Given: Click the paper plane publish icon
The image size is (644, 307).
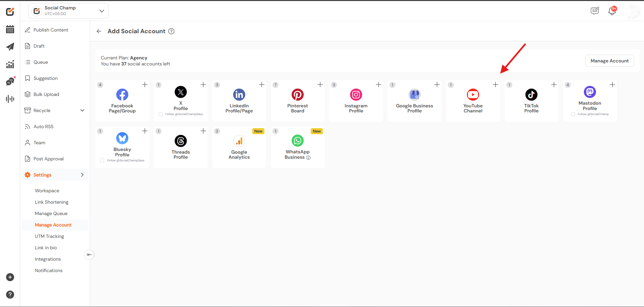Looking at the screenshot, I should click(10, 47).
